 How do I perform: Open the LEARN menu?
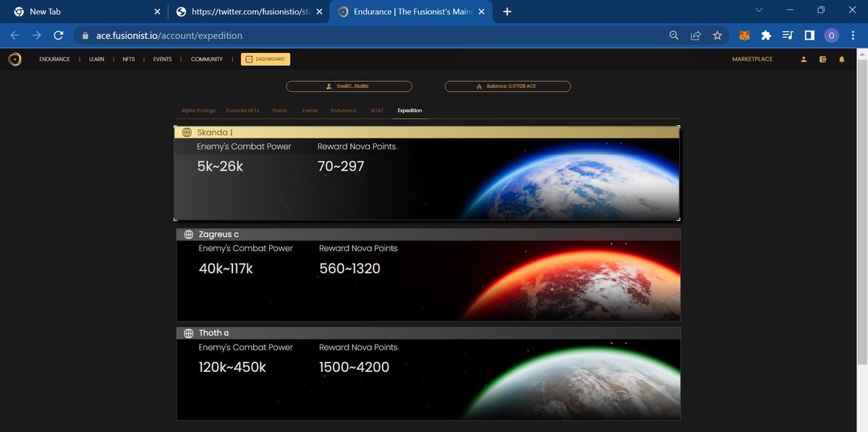point(97,59)
